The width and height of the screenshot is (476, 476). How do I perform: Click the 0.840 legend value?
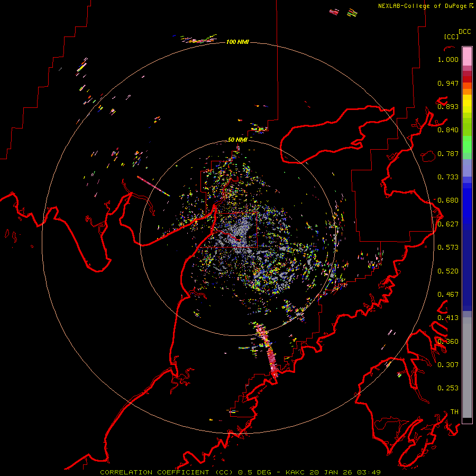[448, 130]
